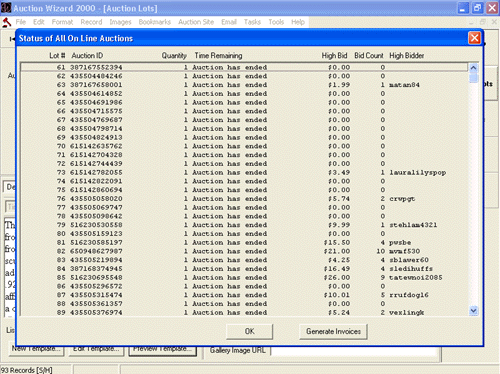Select lot 85 row with $26.00 high bid

coord(244,277)
